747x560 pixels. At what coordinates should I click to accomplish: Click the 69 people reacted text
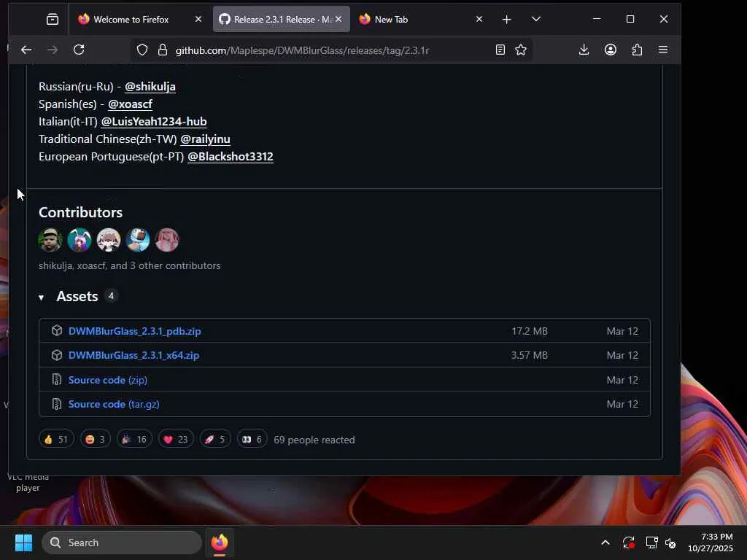314,440
